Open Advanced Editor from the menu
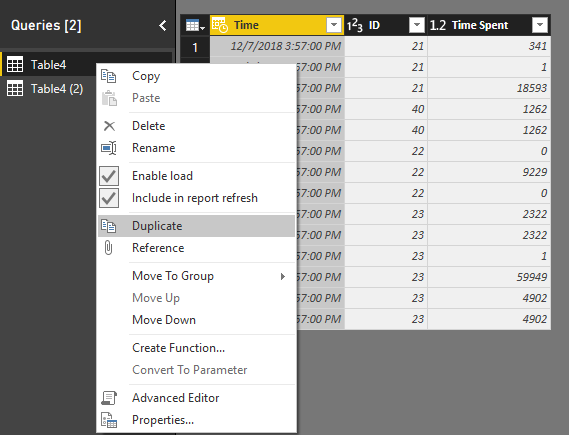This screenshot has width=569, height=435. pos(196,398)
